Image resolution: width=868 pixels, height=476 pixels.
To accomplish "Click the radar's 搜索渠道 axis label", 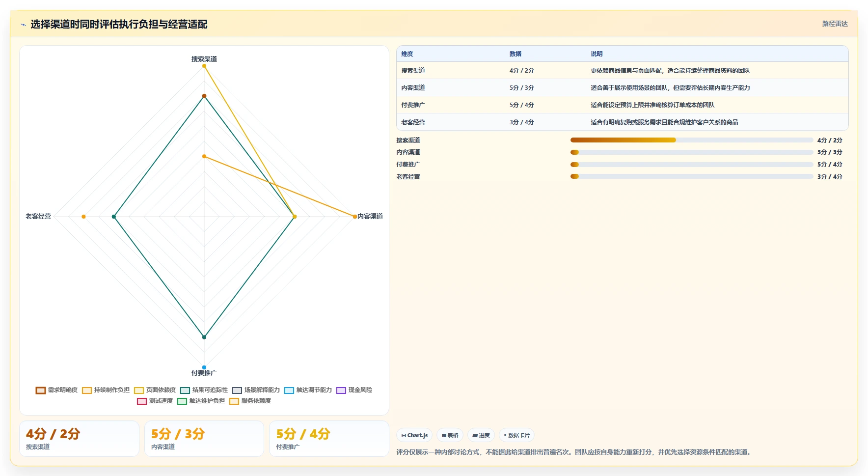I will click(204, 59).
